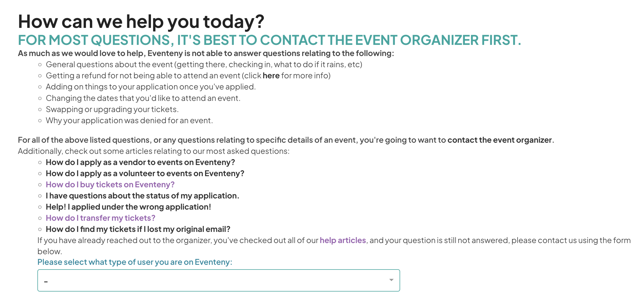Select "How do I apply as a volunteer" article
The height and width of the screenshot is (296, 644).
[x=145, y=173]
